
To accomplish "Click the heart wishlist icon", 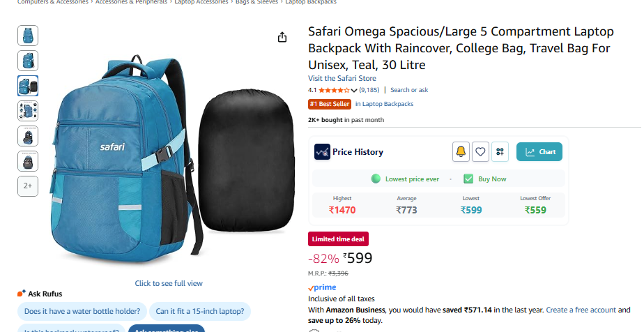I will (x=480, y=151).
